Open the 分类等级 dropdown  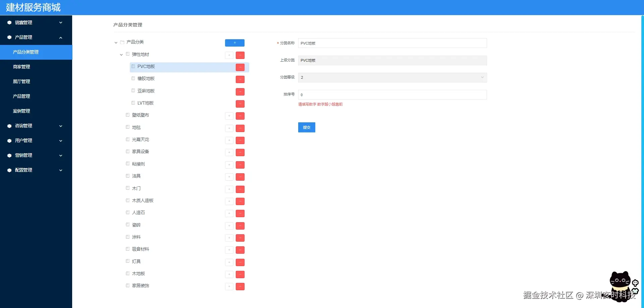[x=392, y=77]
